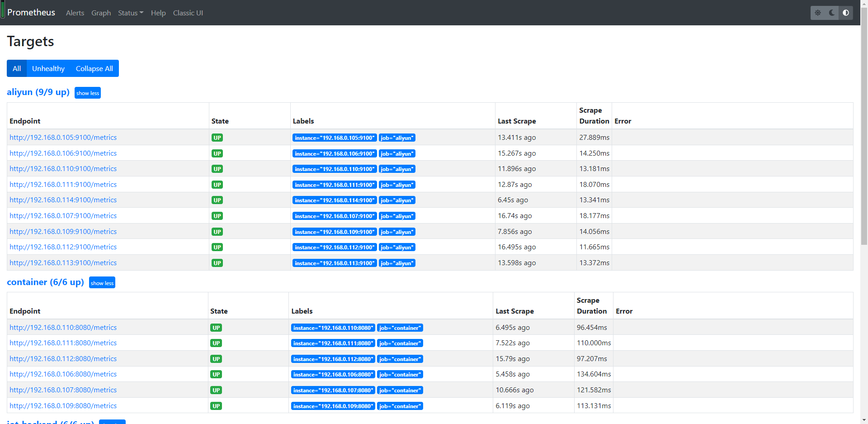
Task: Click the vertical page scrollbar thumb
Action: [864, 126]
